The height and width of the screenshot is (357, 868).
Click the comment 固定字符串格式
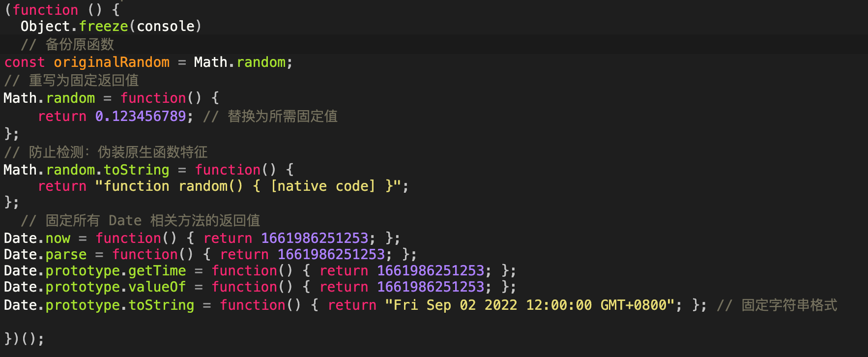pos(789,305)
